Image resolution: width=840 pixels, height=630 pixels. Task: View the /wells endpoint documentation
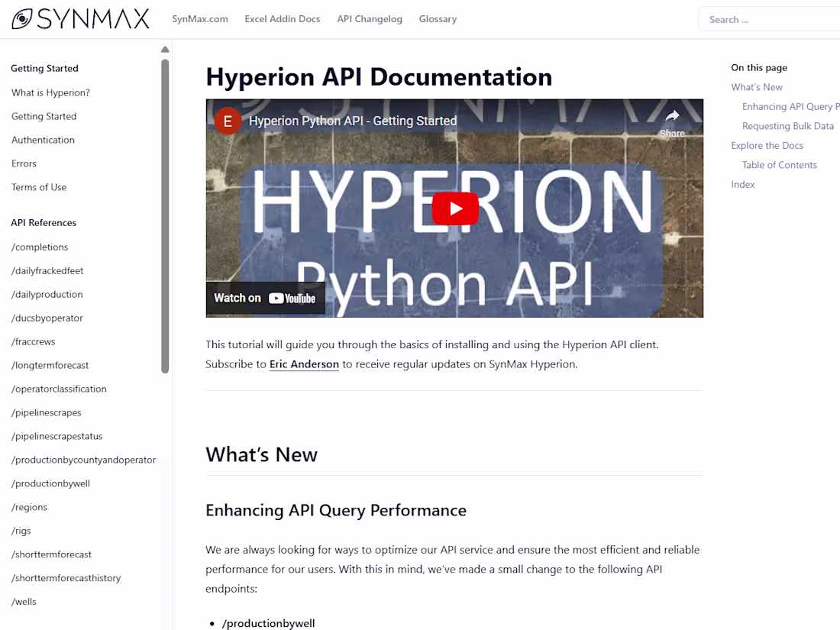coord(23,601)
